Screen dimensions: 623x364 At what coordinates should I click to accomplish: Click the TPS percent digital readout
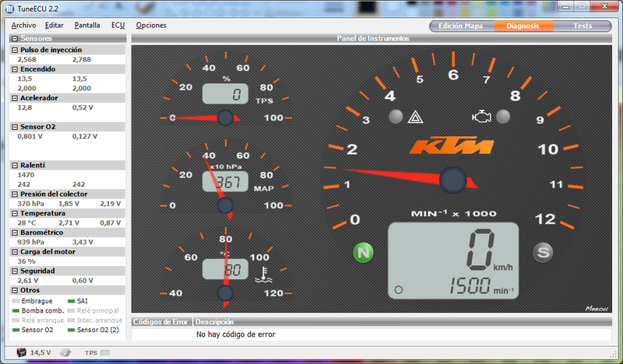(225, 93)
